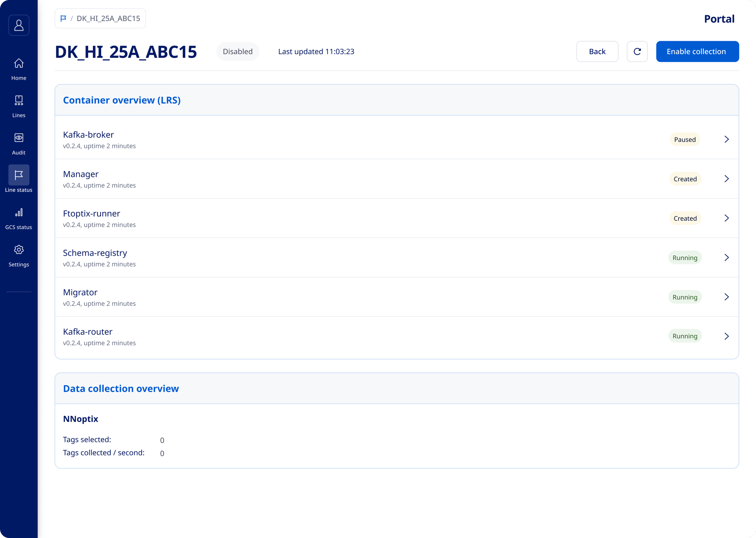Open the Audit eye icon
Screen dimensions: 756x538
19,137
